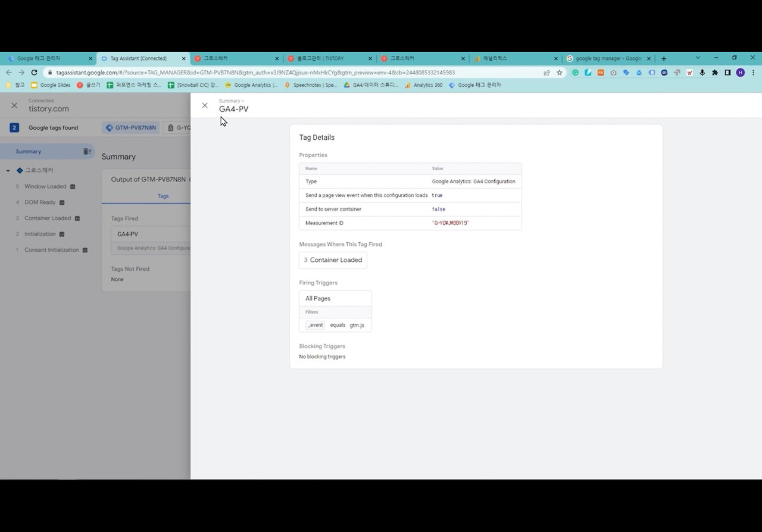762x532 pixels.
Task: Open the Analytics 360 bookmark
Action: click(x=423, y=85)
